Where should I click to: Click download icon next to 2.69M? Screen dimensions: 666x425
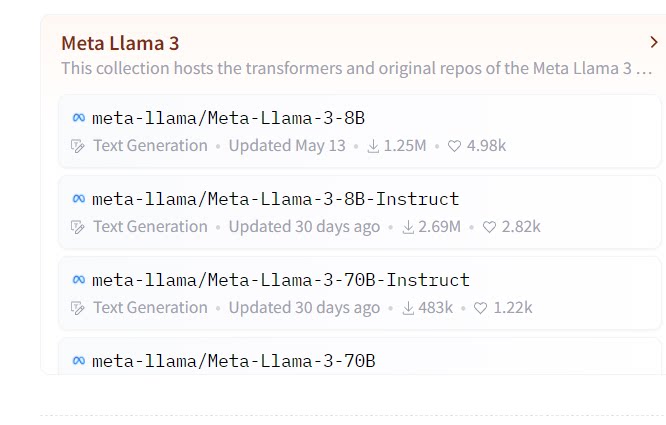[408, 227]
